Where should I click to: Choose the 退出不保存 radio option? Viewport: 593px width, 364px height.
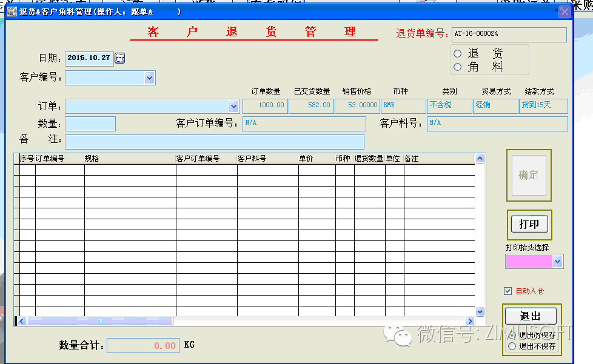(x=512, y=346)
